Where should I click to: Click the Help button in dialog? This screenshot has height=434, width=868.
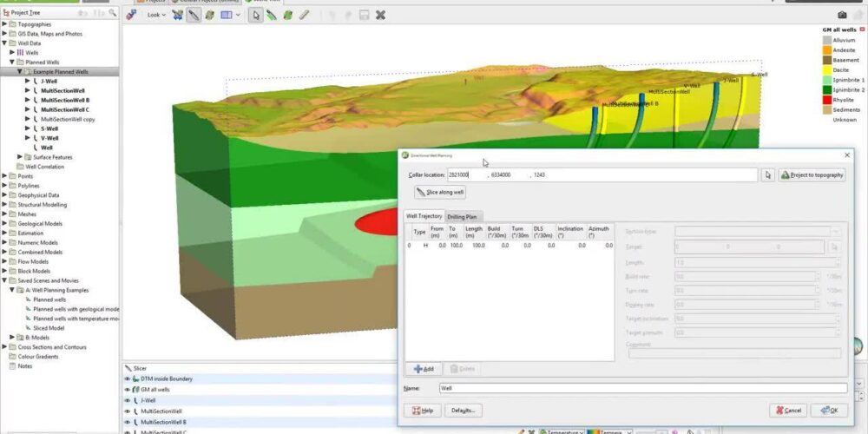coord(423,411)
